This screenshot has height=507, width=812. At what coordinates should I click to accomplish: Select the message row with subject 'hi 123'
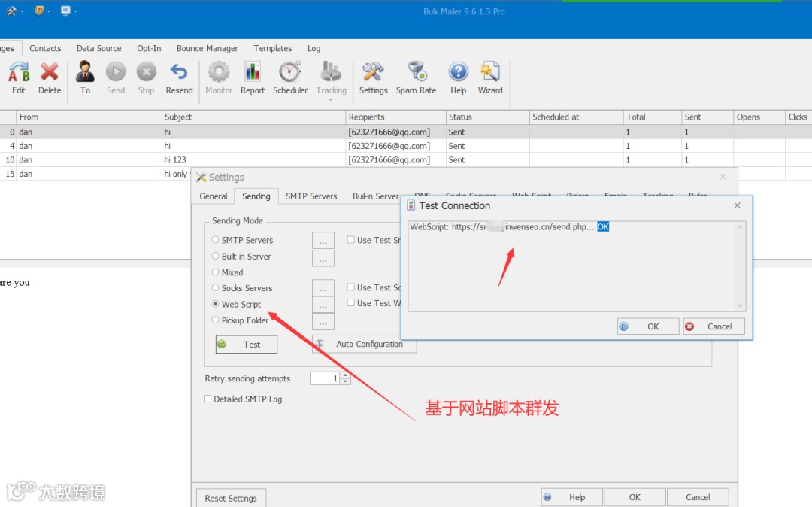(406, 160)
